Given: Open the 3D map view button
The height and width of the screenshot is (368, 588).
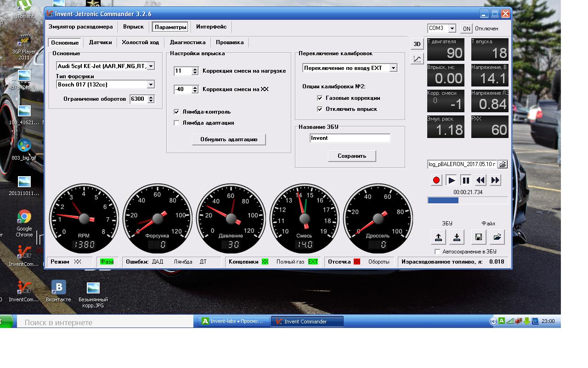Looking at the screenshot, I should tap(417, 44).
